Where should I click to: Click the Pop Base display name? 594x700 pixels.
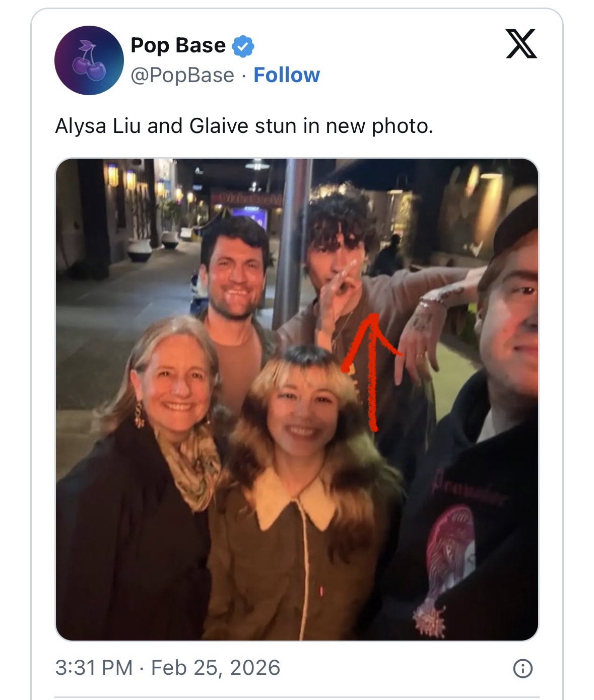point(178,45)
